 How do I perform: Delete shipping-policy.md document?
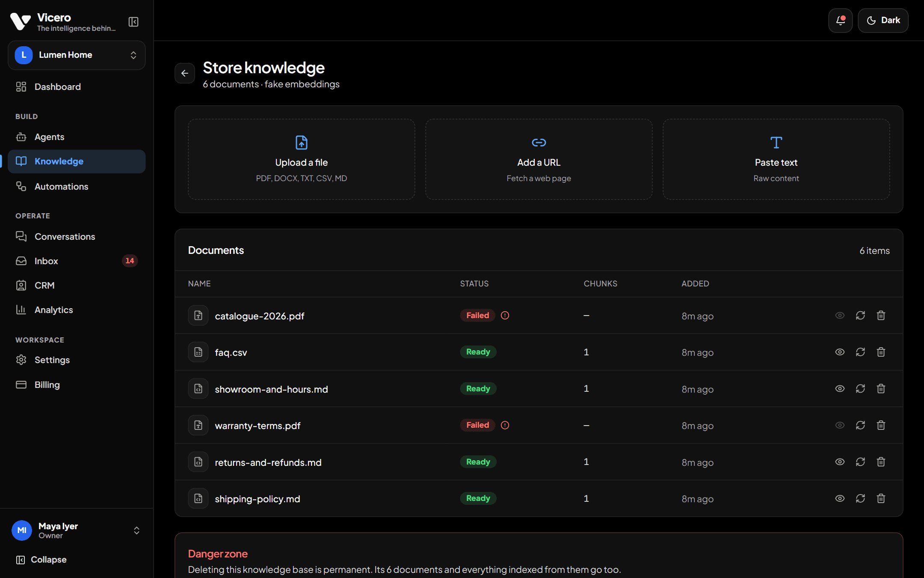click(x=881, y=498)
